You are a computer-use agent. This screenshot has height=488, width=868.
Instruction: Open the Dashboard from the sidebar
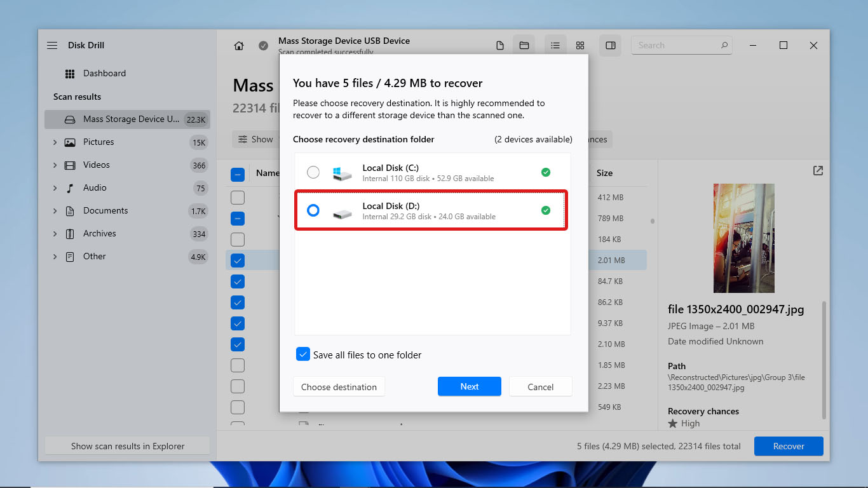(104, 73)
